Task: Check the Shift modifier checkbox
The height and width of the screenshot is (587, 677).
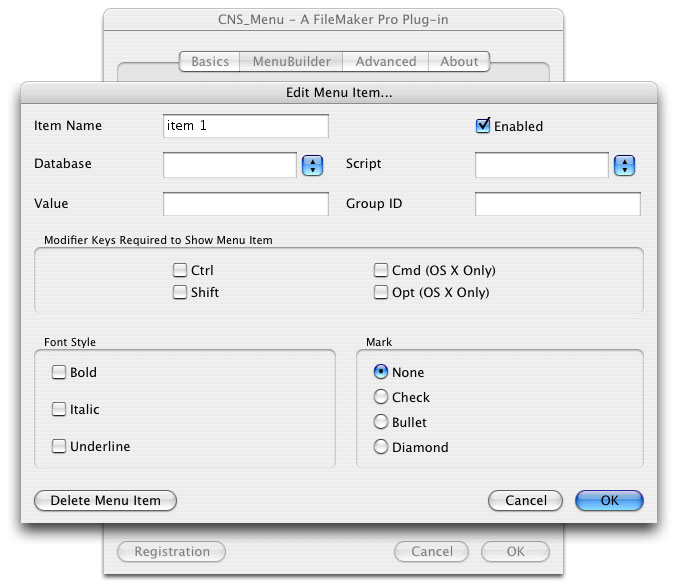Action: (x=180, y=293)
